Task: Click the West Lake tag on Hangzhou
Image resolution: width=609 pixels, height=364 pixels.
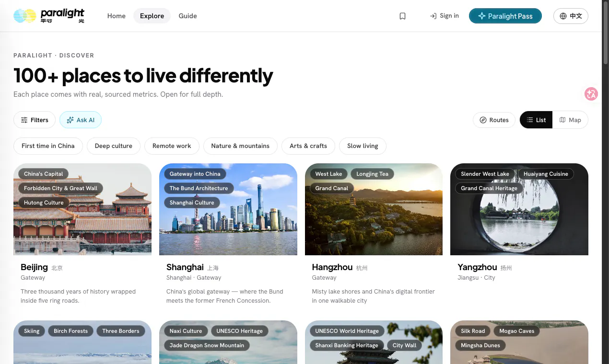Action: pos(329,174)
